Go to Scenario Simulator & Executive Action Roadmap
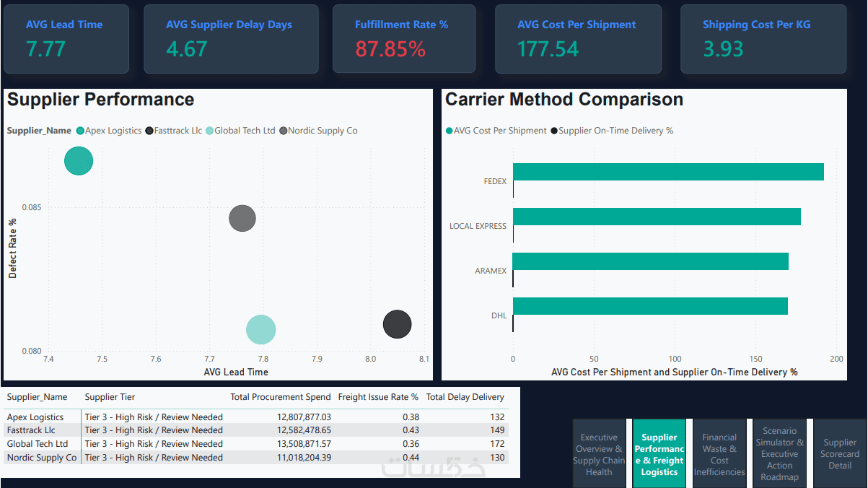The width and height of the screenshot is (868, 488). click(779, 454)
